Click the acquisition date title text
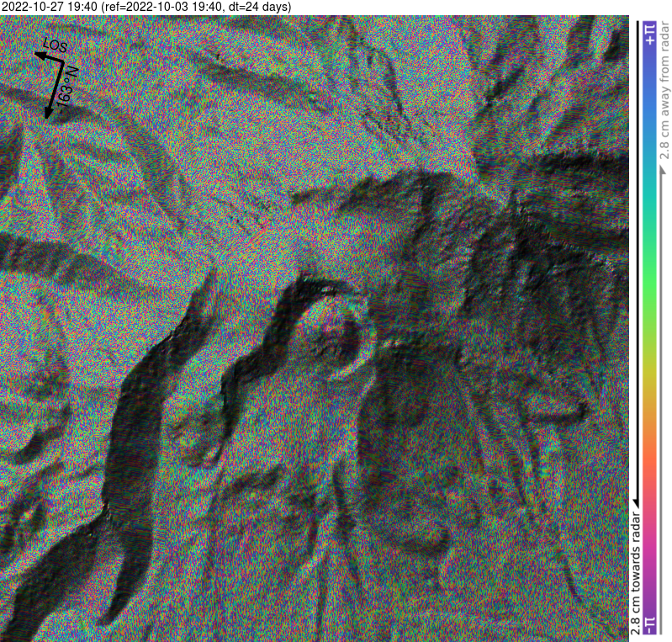 146,7
